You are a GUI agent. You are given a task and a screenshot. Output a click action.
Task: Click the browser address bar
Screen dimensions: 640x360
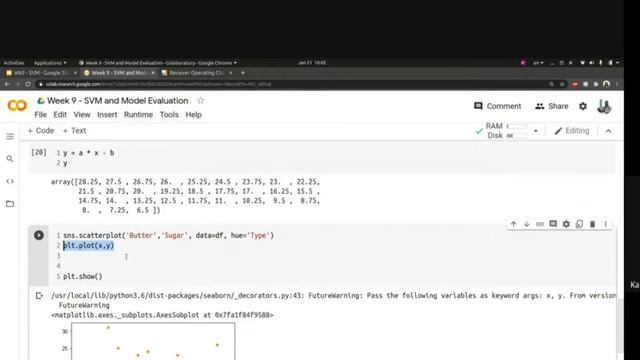(286, 84)
